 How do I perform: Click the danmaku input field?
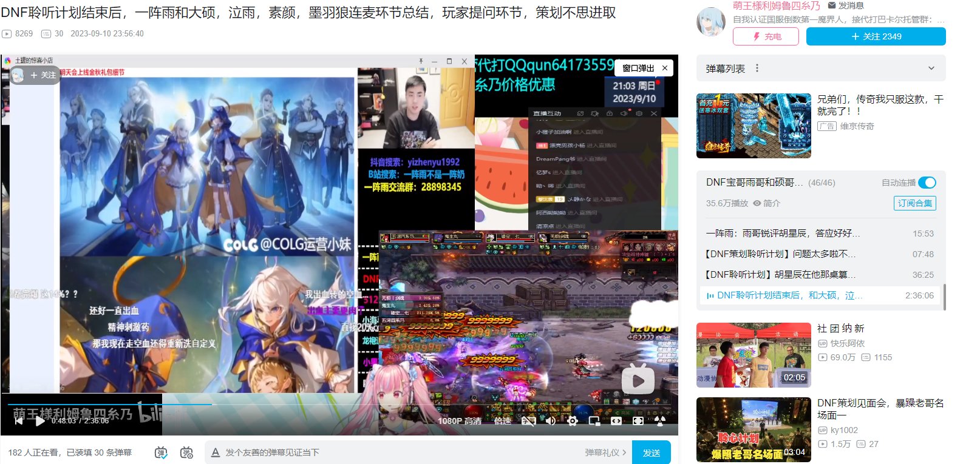tap(401, 452)
